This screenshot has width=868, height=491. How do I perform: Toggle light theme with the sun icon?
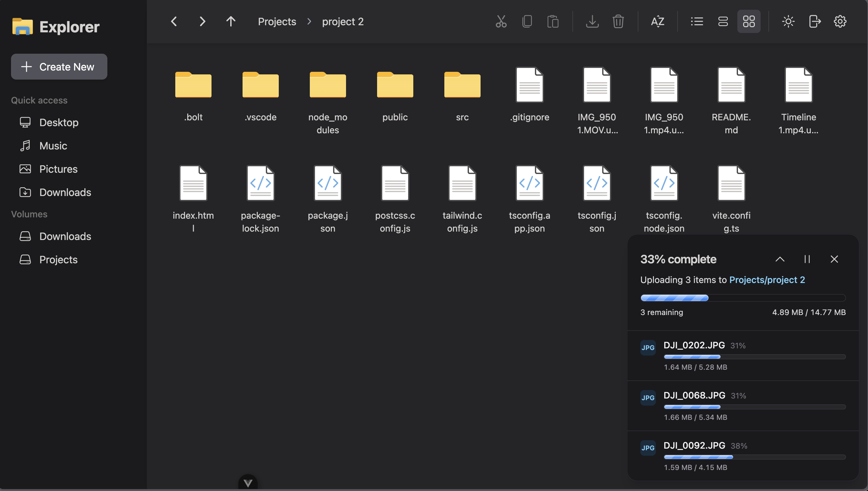coord(788,21)
